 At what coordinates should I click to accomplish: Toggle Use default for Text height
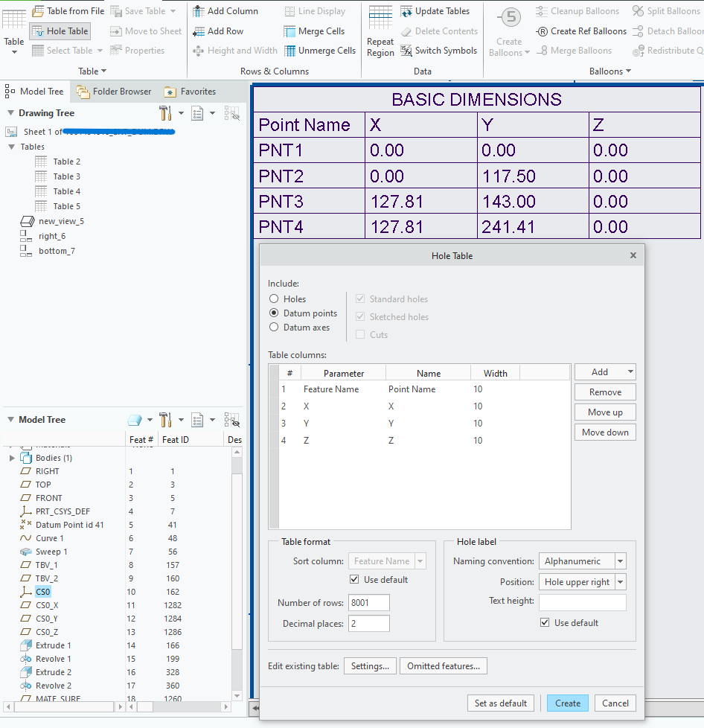(x=545, y=622)
